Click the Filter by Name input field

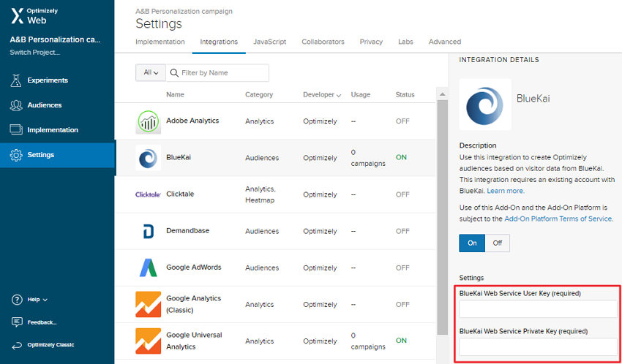click(217, 73)
